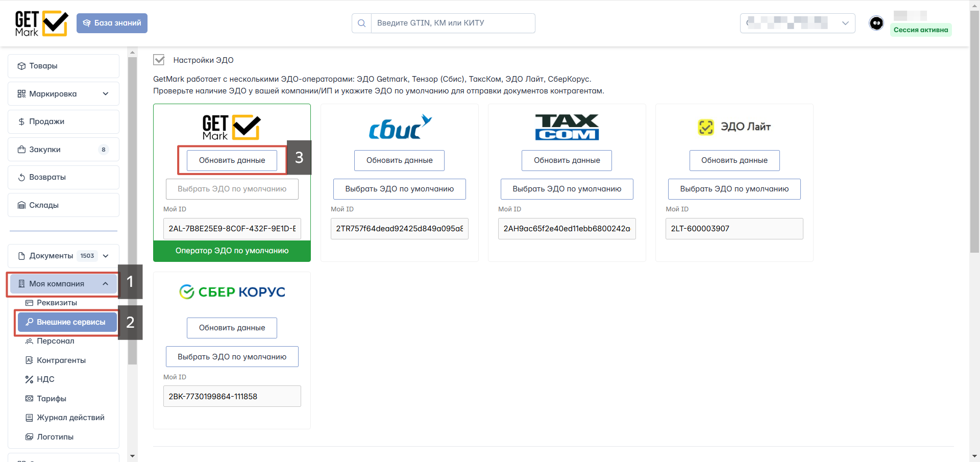
Task: Set TaxCom as default EDO
Action: (567, 189)
